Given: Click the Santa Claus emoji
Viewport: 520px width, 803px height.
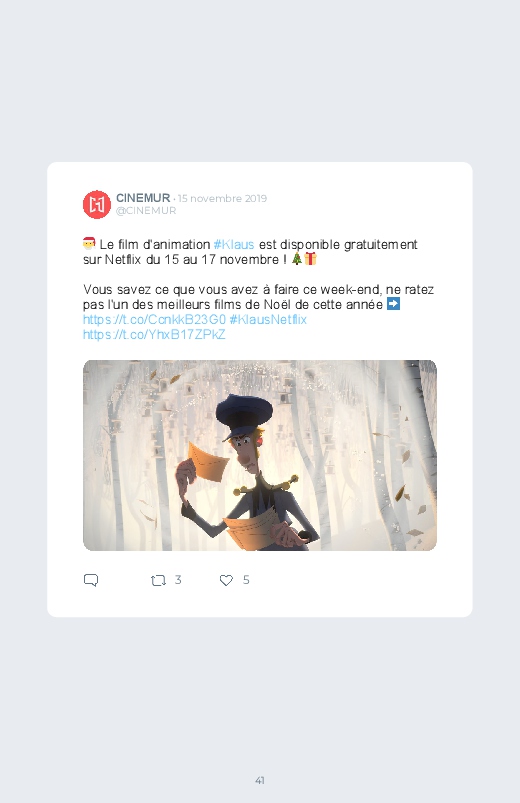Looking at the screenshot, I should tap(89, 243).
